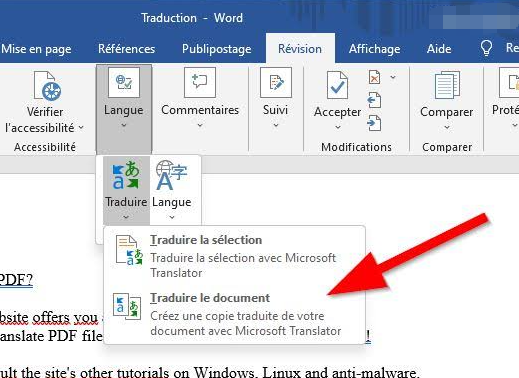Open the Langue ribbon group icon
This screenshot has height=378, width=519.
pyautogui.click(x=124, y=82)
